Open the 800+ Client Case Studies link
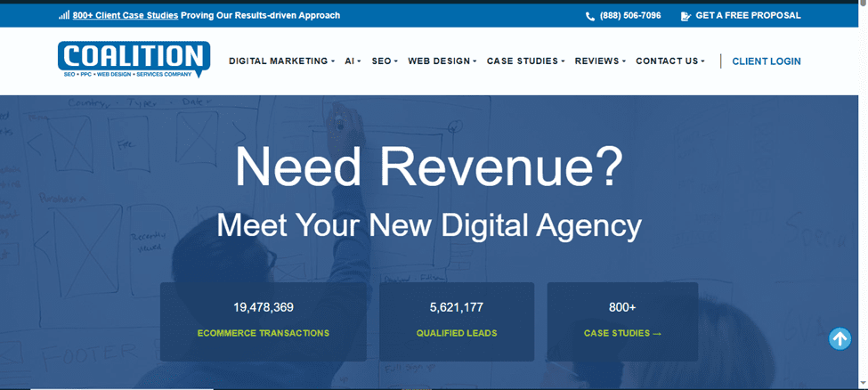 (x=126, y=15)
